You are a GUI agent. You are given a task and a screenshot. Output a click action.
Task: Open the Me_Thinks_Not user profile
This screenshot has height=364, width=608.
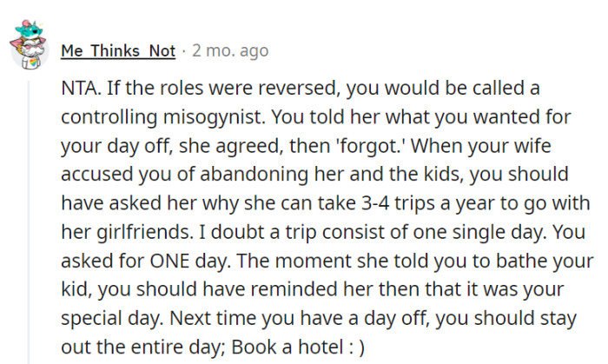tap(118, 50)
